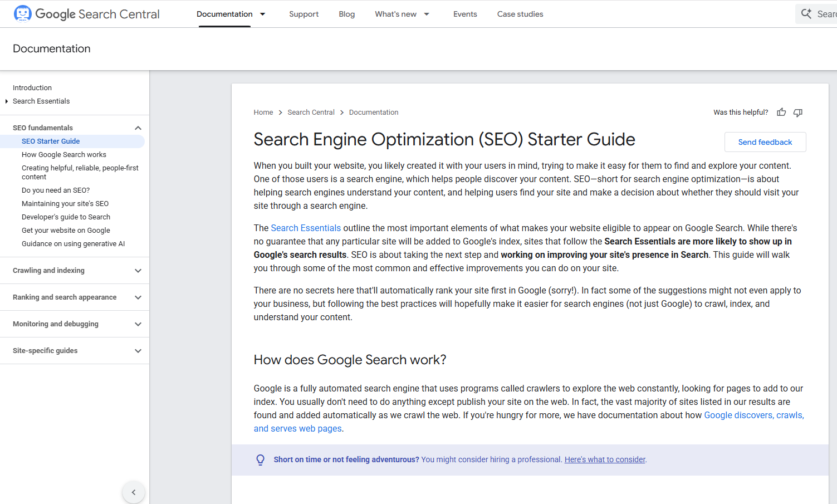
Task: Click the thumbs down icon for not helpful
Action: (798, 112)
